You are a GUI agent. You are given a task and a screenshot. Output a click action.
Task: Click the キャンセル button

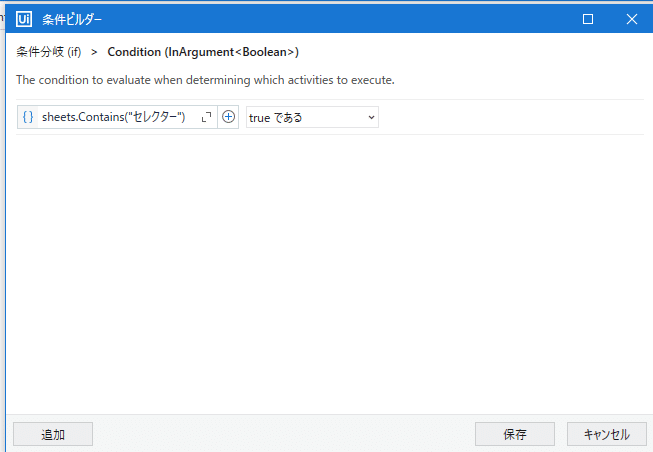(606, 434)
